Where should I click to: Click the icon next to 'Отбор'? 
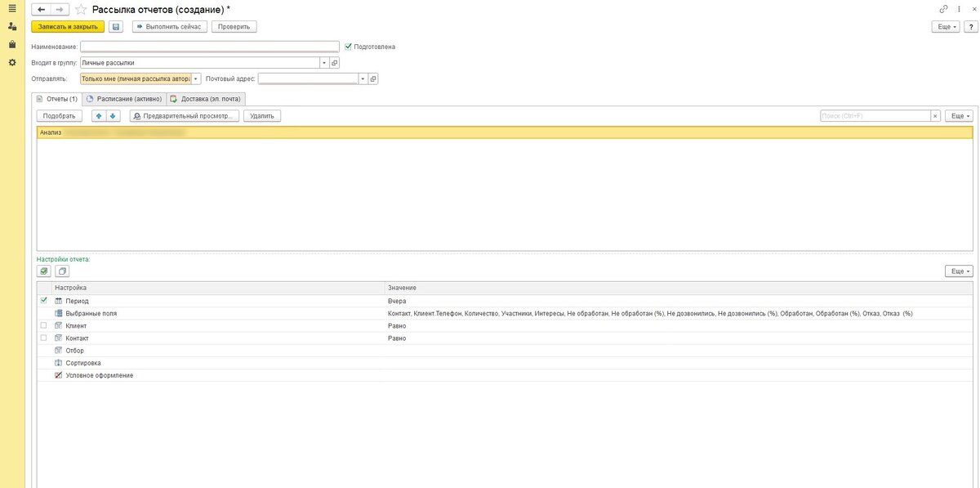click(59, 351)
